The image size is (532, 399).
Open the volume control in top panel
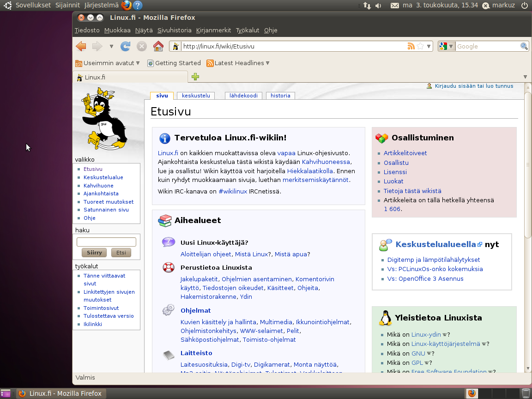[x=378, y=6]
